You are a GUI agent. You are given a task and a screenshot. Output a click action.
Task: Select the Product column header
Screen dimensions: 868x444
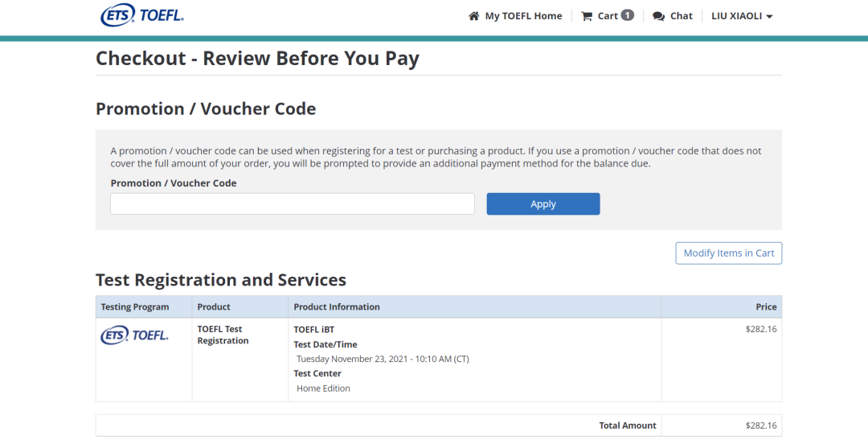click(214, 306)
